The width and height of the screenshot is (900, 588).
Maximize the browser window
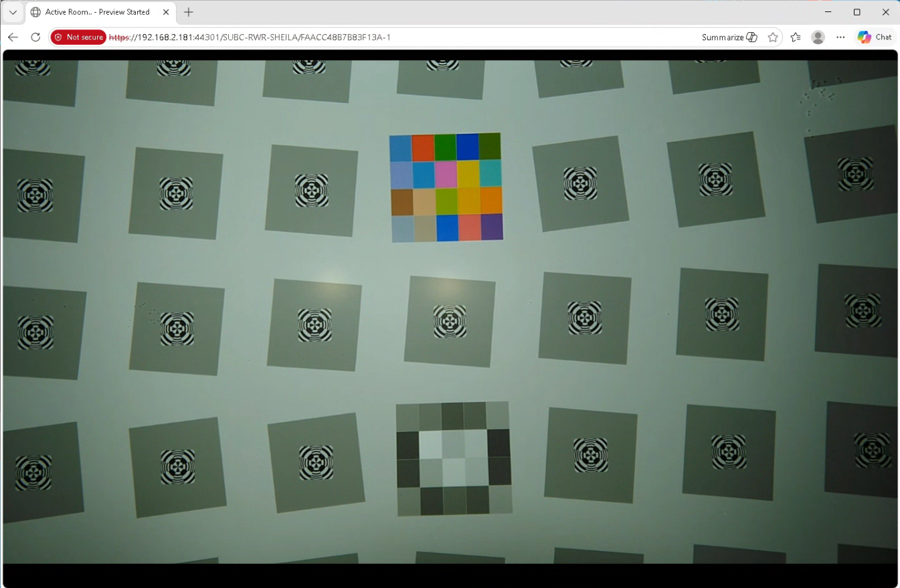tap(857, 12)
